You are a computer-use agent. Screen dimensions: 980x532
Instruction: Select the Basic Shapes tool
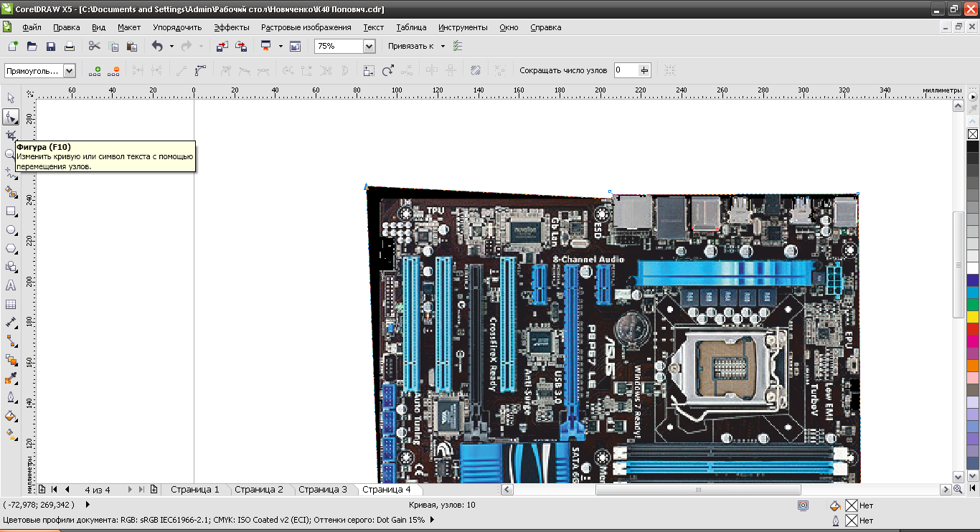pos(11,267)
